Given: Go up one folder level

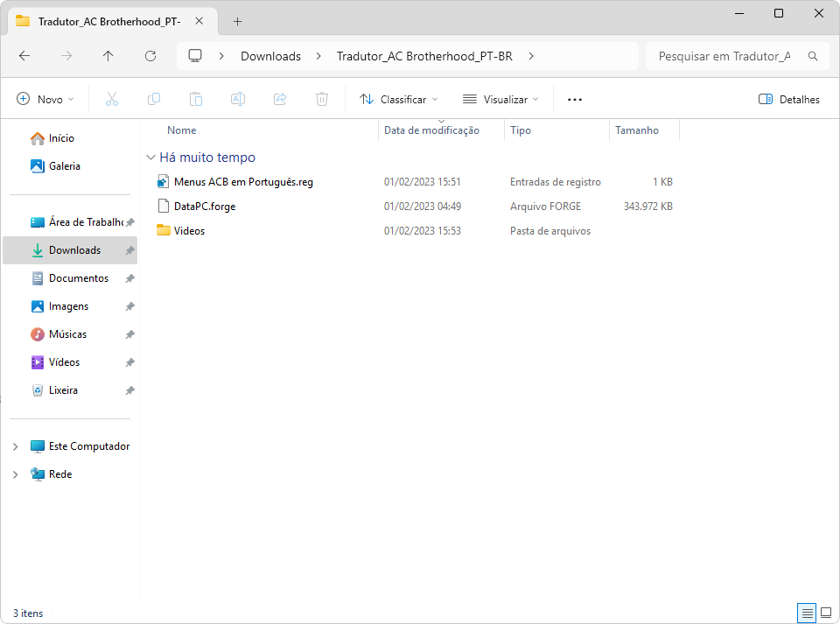Looking at the screenshot, I should coord(108,56).
